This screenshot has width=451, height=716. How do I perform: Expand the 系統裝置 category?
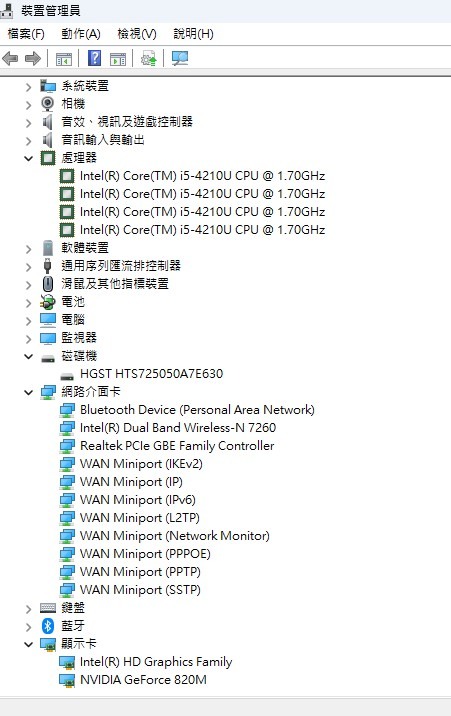28,86
